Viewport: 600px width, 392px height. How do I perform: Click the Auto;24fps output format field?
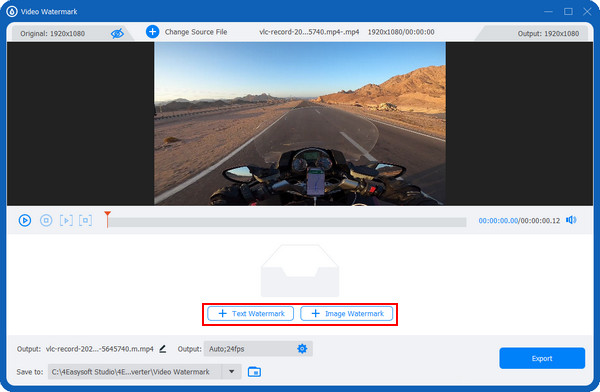pyautogui.click(x=258, y=349)
